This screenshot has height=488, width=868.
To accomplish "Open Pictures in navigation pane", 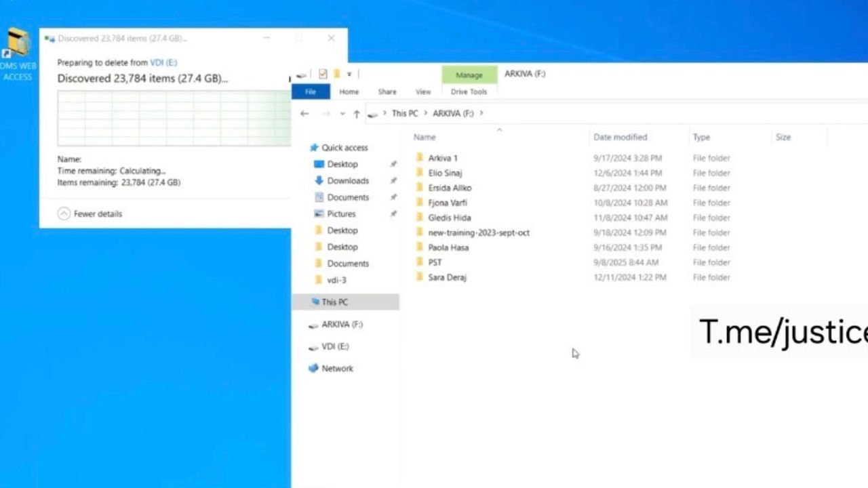I will click(x=341, y=213).
